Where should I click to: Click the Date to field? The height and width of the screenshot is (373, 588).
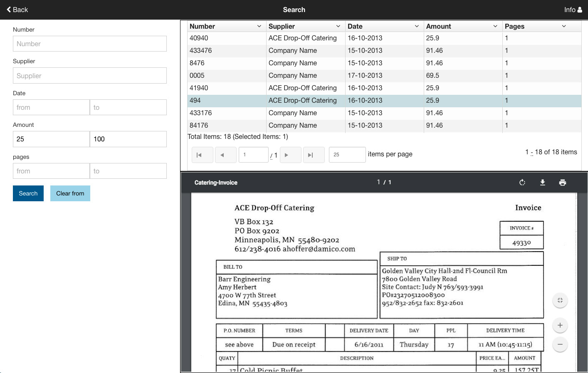128,107
